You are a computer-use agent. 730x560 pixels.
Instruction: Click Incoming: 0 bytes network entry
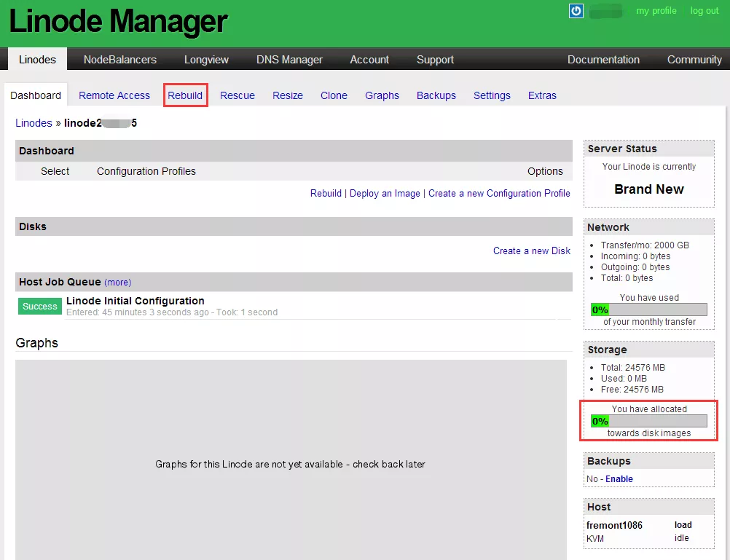pos(635,256)
